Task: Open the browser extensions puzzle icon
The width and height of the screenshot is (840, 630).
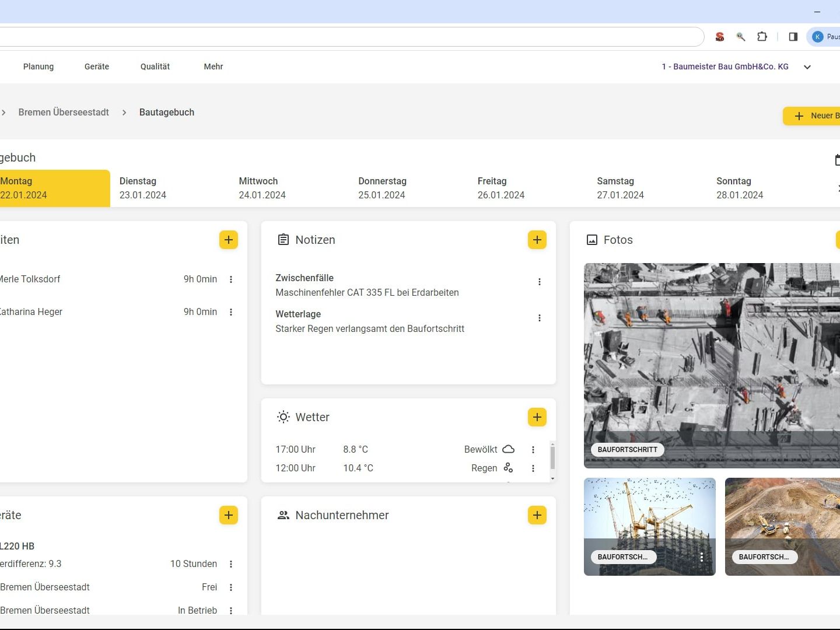Action: pyautogui.click(x=762, y=37)
